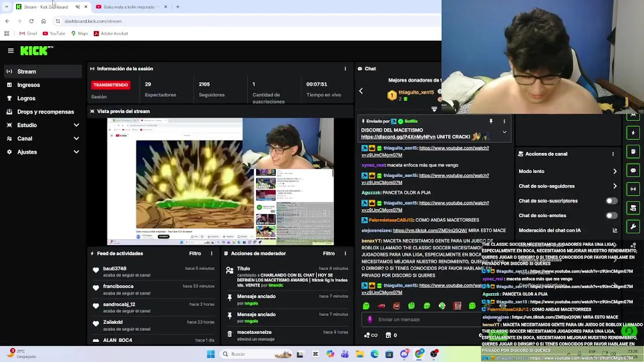
Task: Pick the red car emote
Action: click(x=381, y=306)
